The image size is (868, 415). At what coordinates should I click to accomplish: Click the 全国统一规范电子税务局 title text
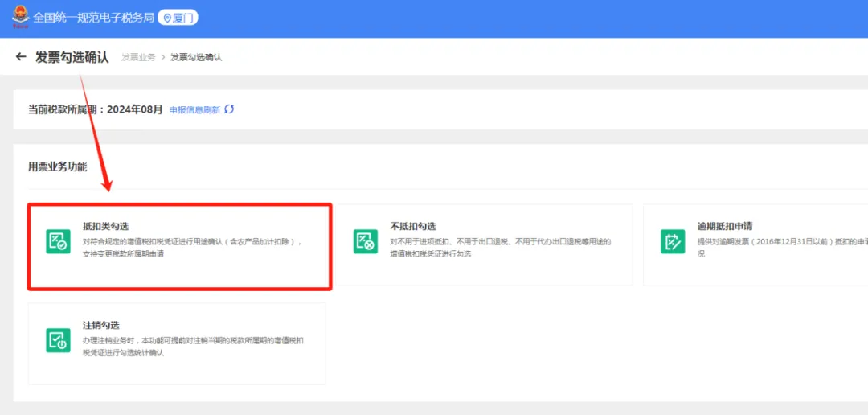click(x=93, y=18)
